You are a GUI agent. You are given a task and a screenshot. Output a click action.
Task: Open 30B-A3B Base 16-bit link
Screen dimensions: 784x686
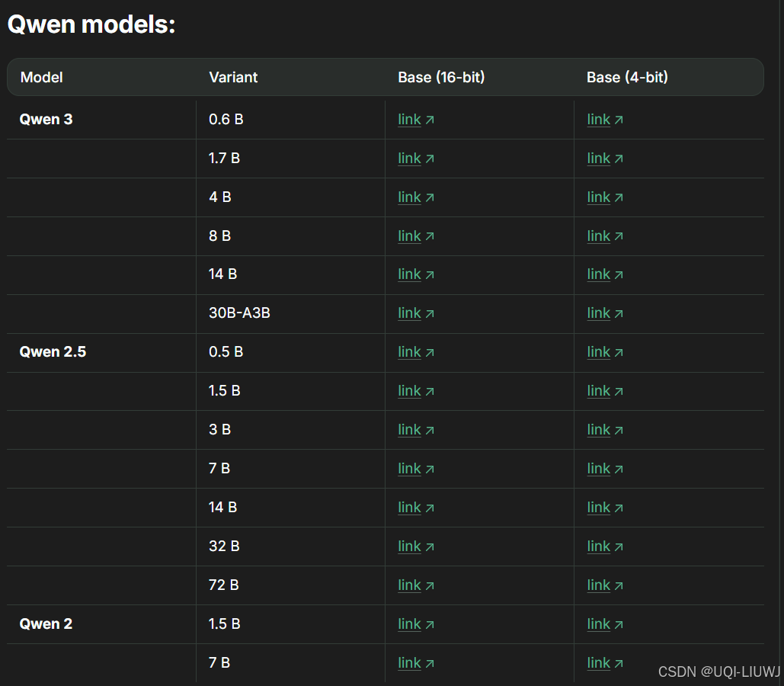point(415,313)
